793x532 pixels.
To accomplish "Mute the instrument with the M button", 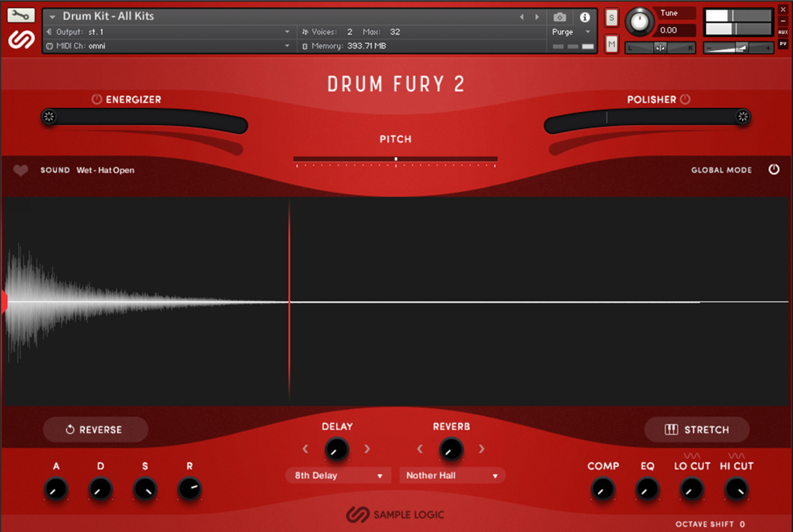I will tap(611, 44).
